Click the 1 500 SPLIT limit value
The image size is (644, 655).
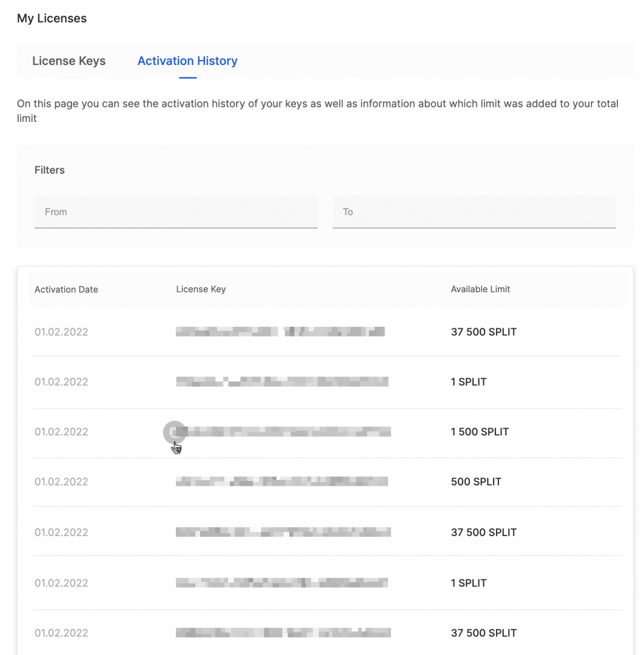(480, 432)
